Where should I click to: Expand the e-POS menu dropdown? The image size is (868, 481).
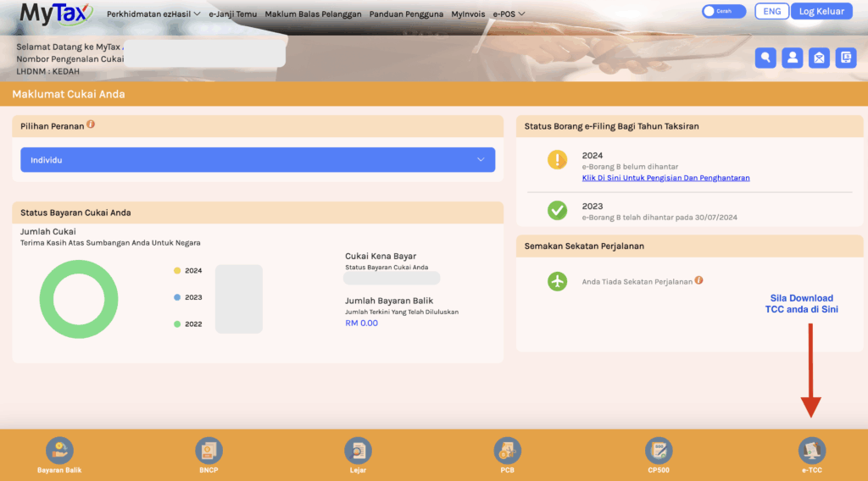point(509,14)
